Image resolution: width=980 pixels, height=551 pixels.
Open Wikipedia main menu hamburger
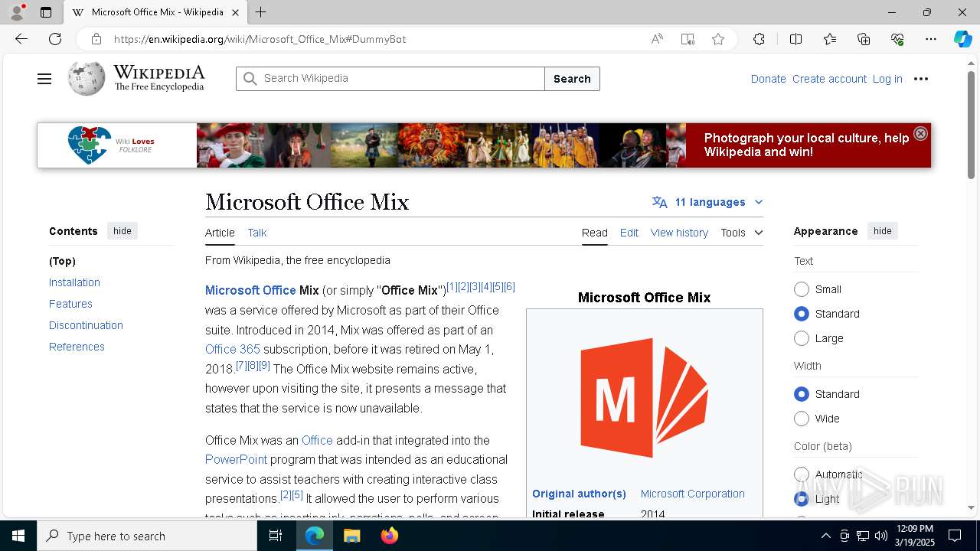(44, 79)
